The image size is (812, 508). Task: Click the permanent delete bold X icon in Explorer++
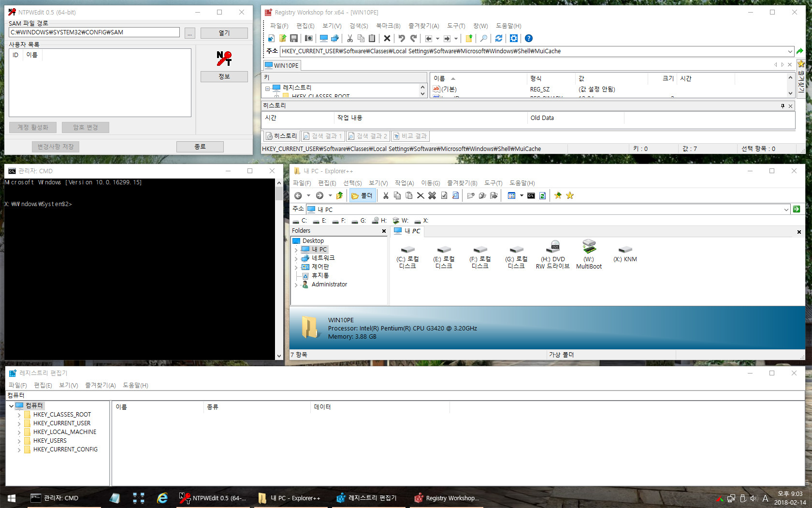432,195
